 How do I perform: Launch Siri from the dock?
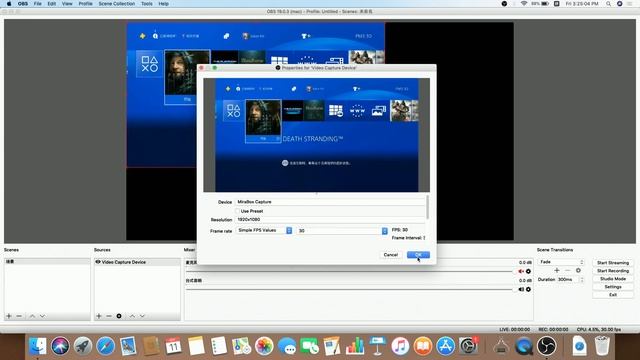[x=60, y=346]
